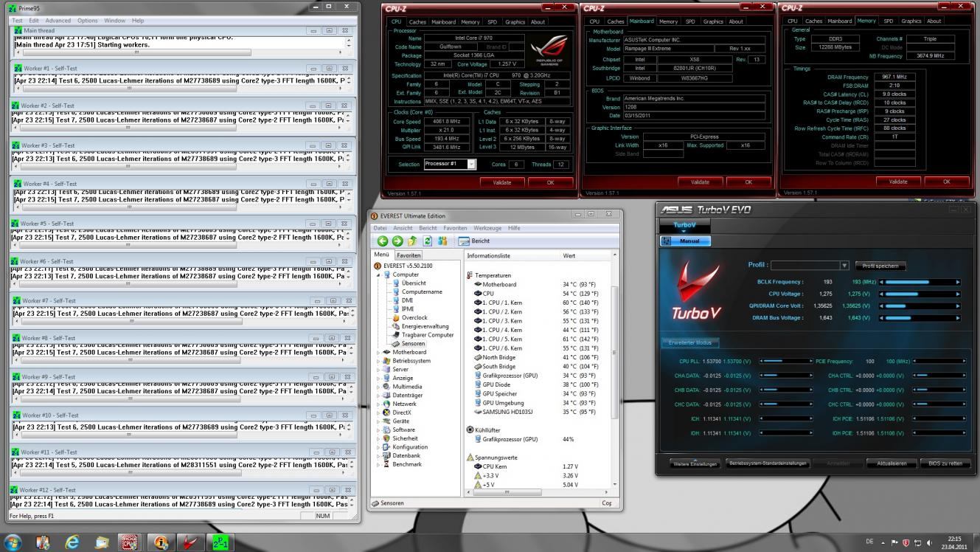
Task: Expand Benchmark node in EVEREST tree
Action: coord(378,464)
